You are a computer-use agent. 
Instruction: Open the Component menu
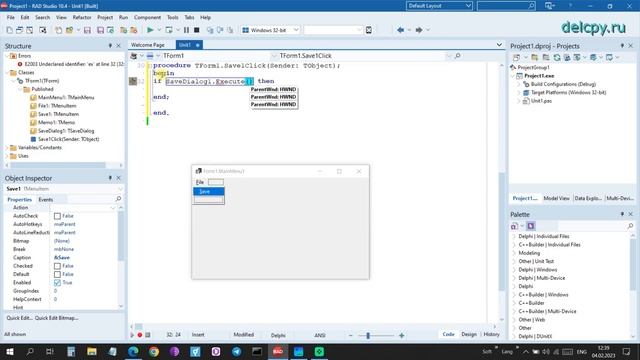coord(147,18)
